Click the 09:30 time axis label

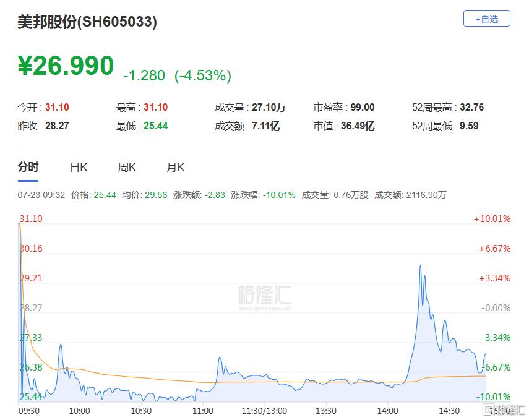coord(28,411)
